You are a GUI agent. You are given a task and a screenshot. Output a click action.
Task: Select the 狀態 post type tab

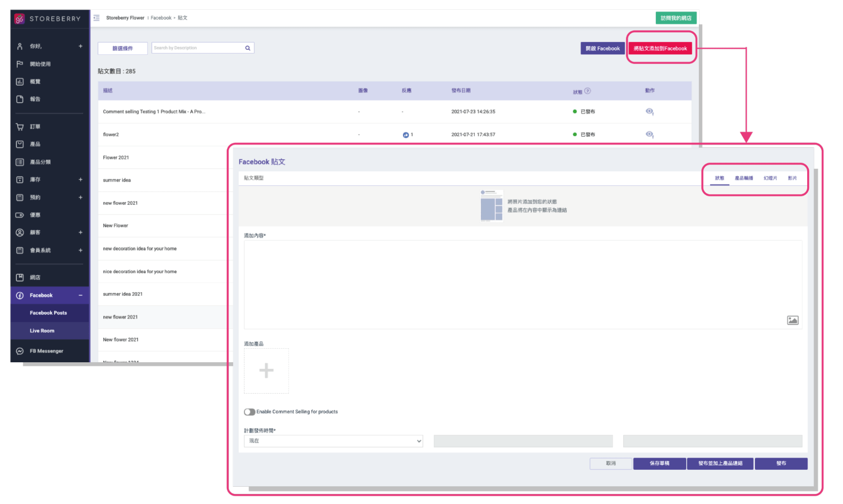coord(719,178)
